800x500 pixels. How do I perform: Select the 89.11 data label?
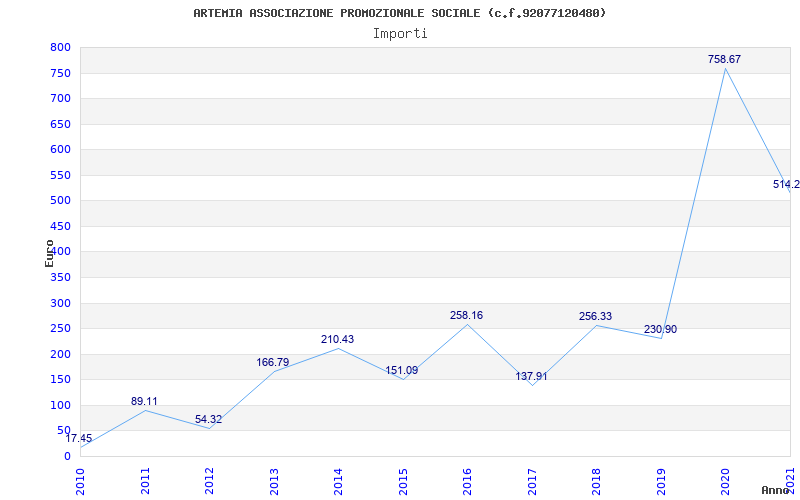144,402
